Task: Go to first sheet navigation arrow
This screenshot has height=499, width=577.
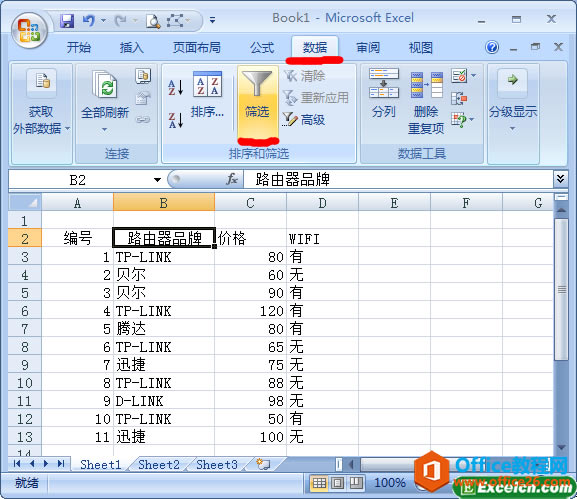Action: (17, 463)
